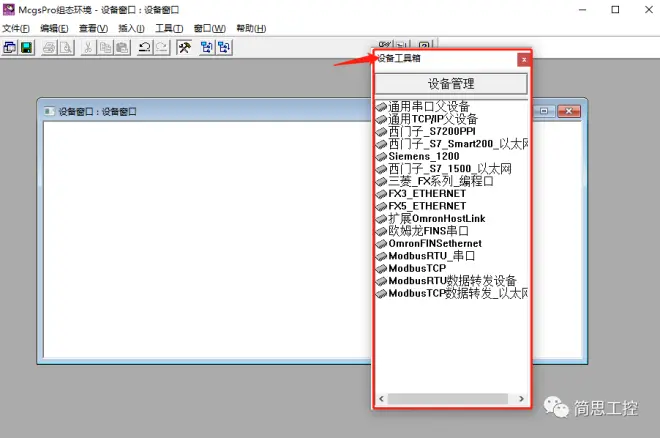660x438 pixels.
Task: Close the McgsPro main window
Action: click(x=649, y=10)
